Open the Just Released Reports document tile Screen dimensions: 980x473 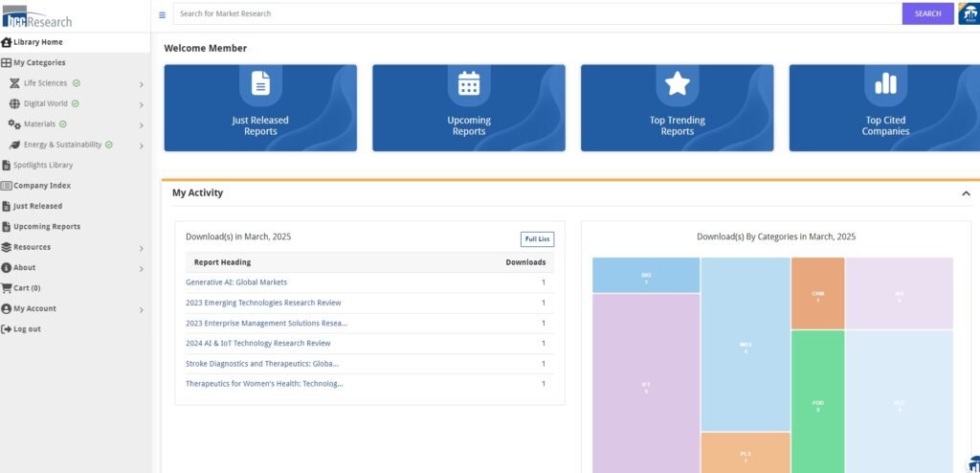[260, 107]
